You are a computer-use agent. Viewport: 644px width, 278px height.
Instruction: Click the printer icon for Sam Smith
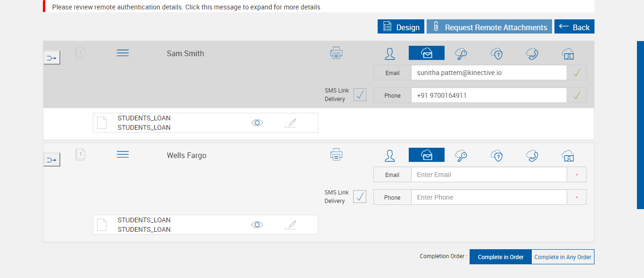pyautogui.click(x=336, y=53)
